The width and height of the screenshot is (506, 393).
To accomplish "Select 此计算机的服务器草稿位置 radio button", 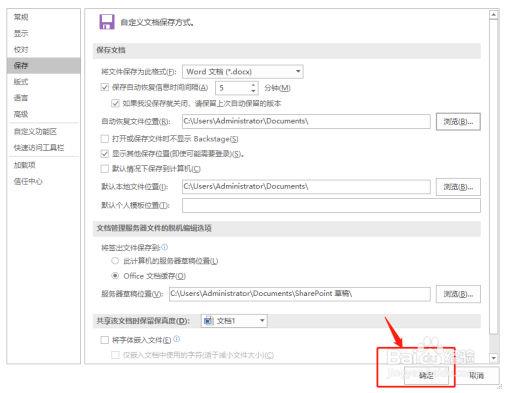I will pos(115,261).
